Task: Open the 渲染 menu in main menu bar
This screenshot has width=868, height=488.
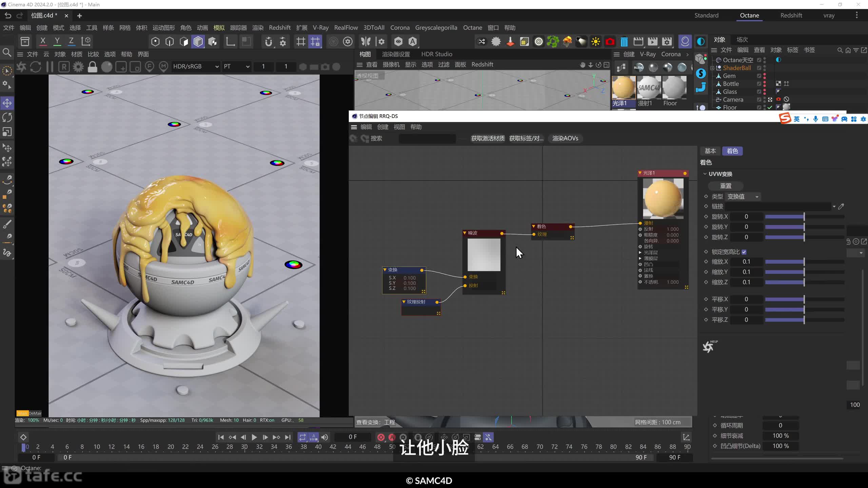Action: (258, 28)
